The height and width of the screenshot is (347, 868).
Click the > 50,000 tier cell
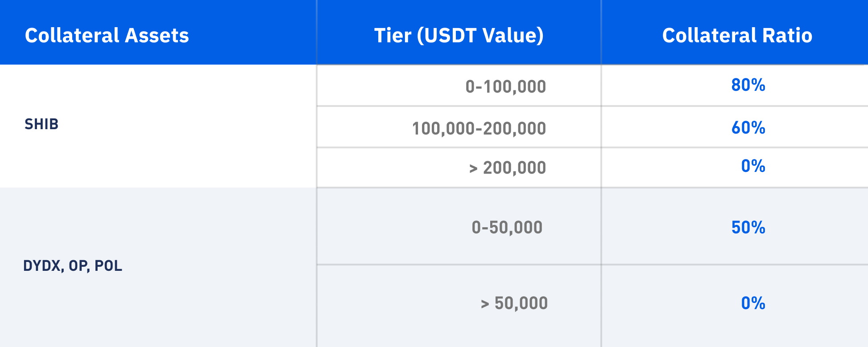(x=514, y=303)
